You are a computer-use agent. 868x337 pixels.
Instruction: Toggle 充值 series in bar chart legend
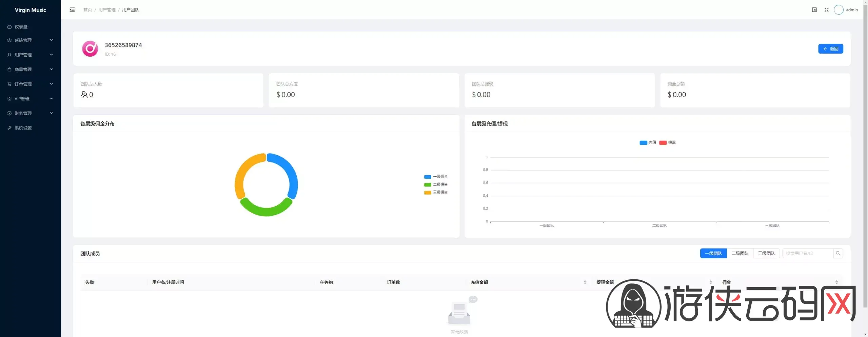648,142
